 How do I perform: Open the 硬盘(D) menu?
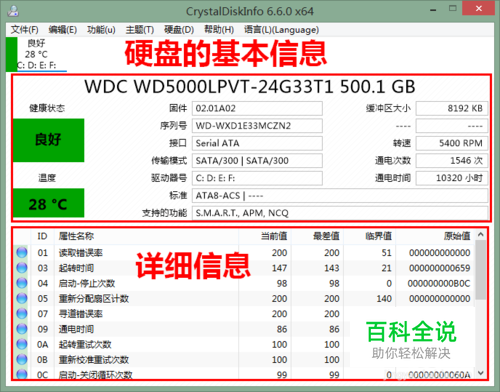179,30
